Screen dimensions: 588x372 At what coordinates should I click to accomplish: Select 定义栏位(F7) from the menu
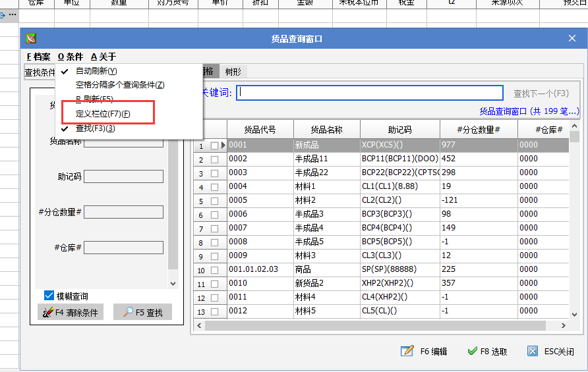point(102,114)
